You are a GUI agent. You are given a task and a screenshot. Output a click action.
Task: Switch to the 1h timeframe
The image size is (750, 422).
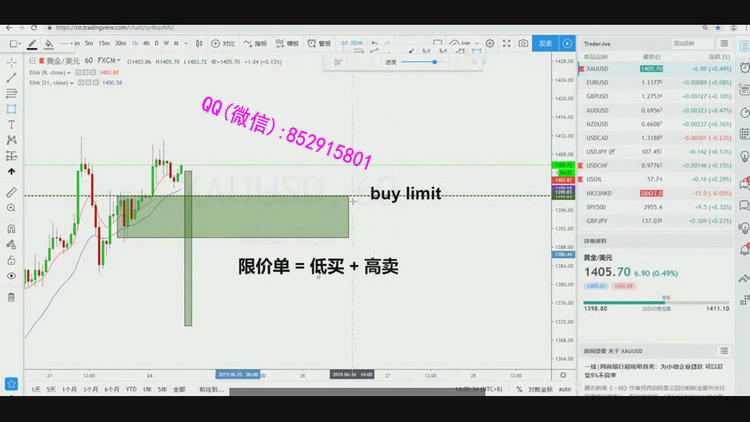[133, 44]
